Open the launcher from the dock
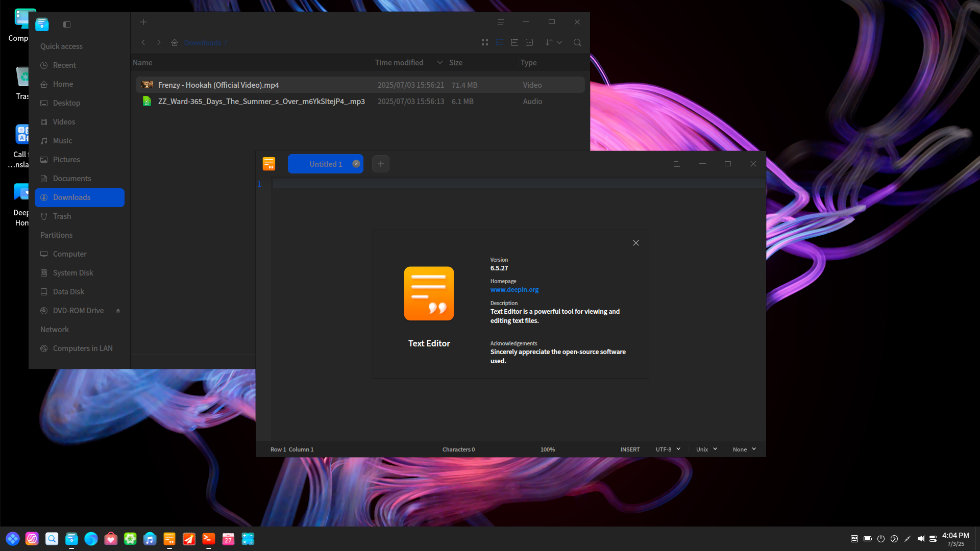This screenshot has height=551, width=980. [13, 539]
